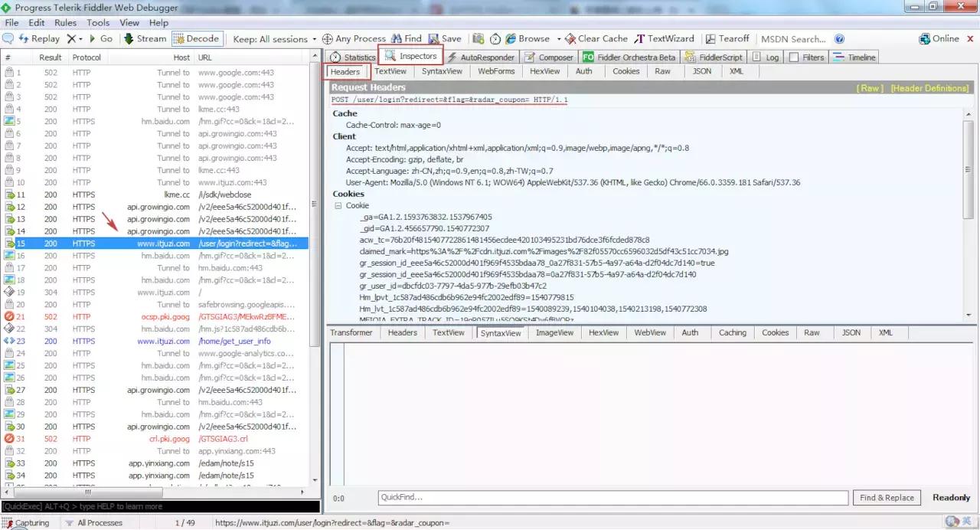Click the QuickFind input field
The height and width of the screenshot is (530, 980).
point(612,498)
